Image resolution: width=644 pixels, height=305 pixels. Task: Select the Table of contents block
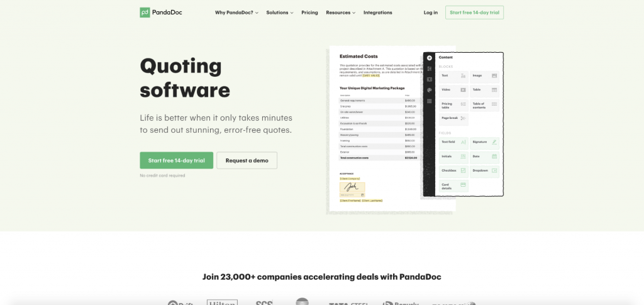[485, 106]
